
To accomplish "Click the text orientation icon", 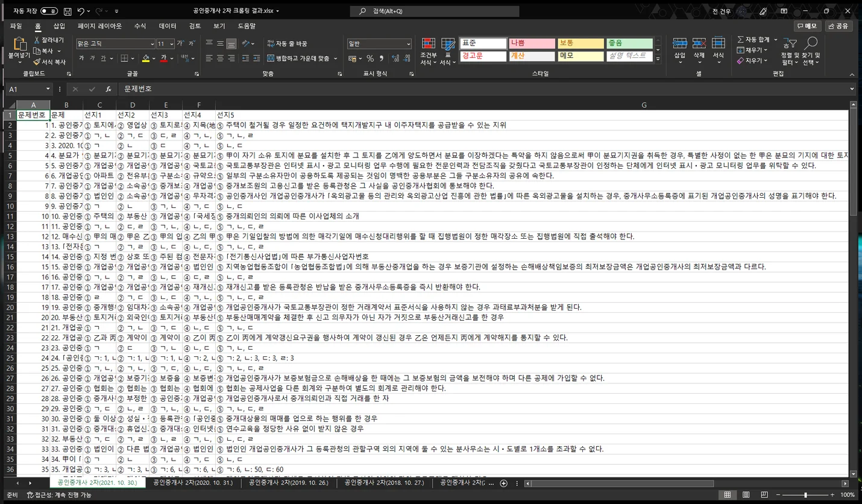I will (x=246, y=43).
